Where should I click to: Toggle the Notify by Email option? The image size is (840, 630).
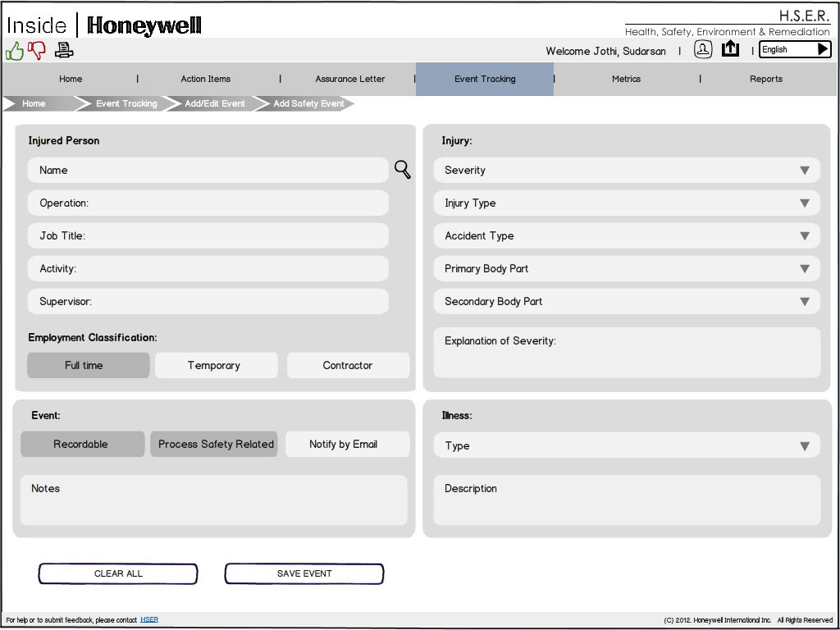[x=344, y=445]
